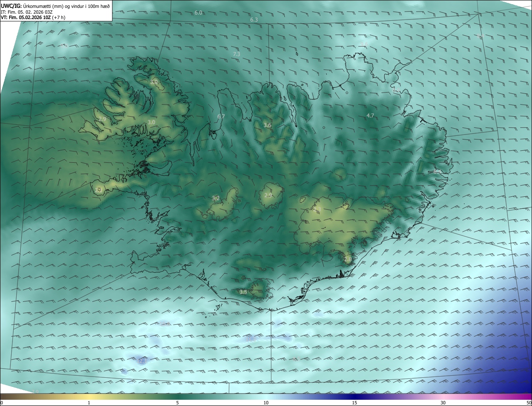Screen dimensions: 532x406
Task: Click the colorbar tick label 50
Action: 529,403
